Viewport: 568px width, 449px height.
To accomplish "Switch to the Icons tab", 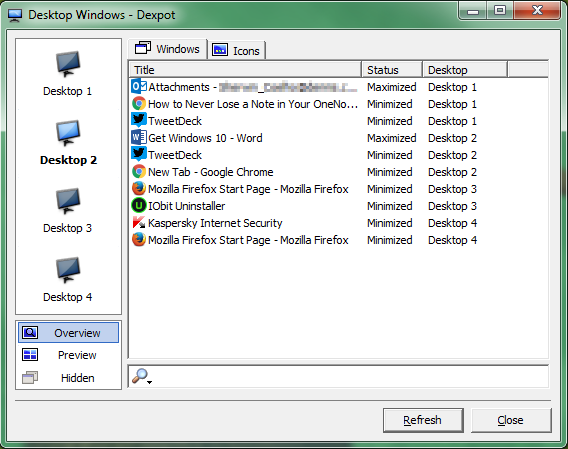I will (x=236, y=50).
